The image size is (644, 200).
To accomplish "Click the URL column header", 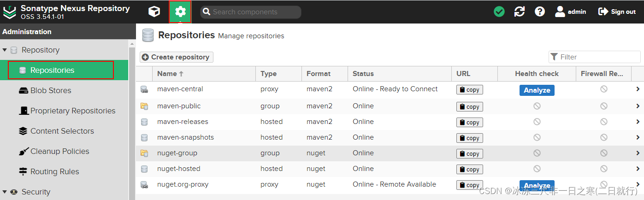I will pyautogui.click(x=475, y=73).
